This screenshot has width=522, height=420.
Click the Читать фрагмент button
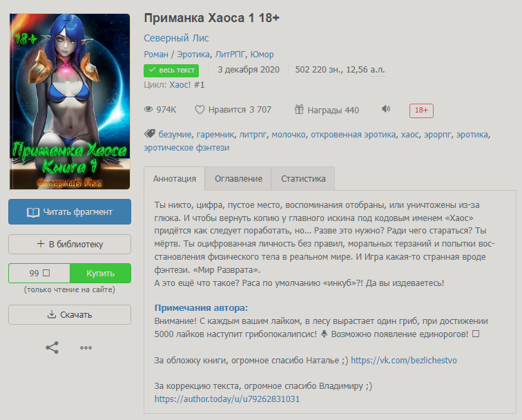point(70,212)
